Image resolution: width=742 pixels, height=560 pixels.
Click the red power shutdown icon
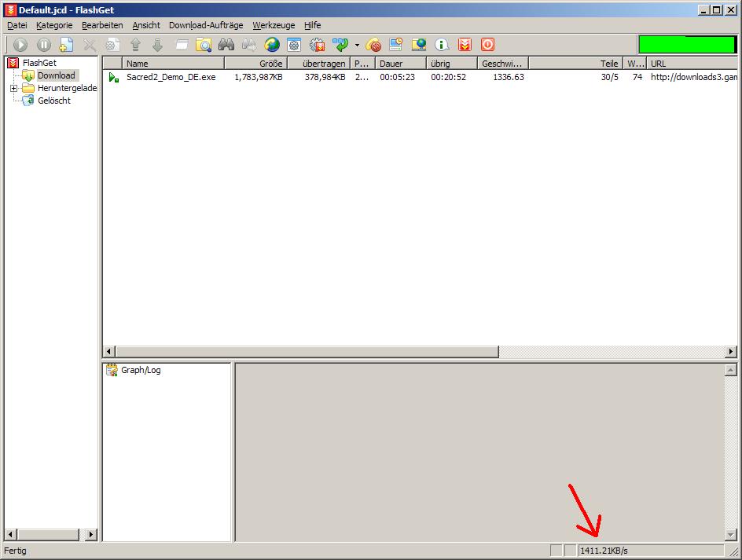(x=487, y=45)
